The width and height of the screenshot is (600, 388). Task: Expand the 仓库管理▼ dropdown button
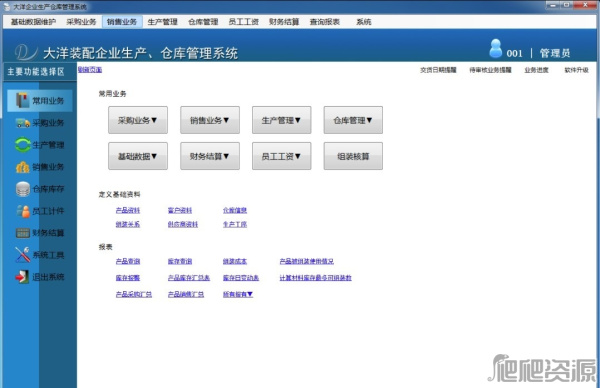click(x=353, y=120)
